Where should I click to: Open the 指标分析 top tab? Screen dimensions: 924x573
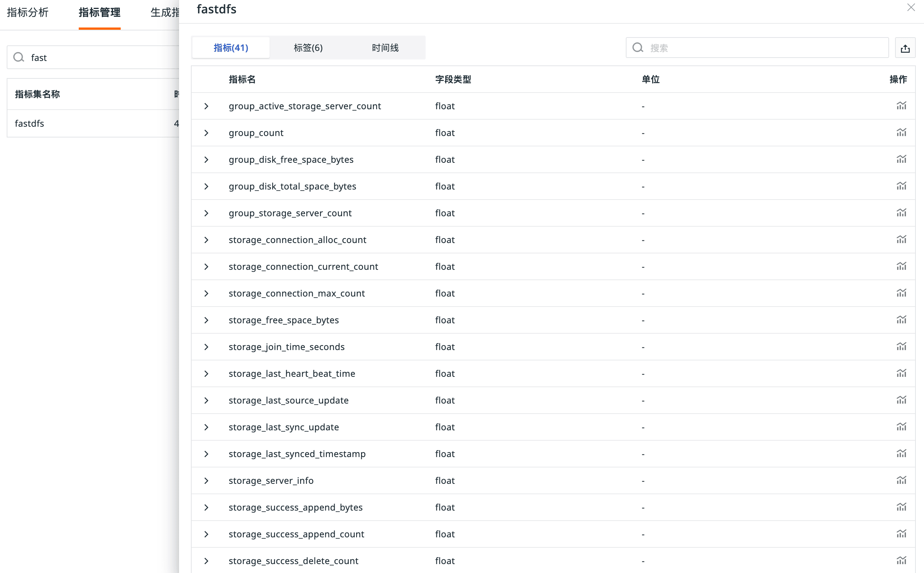coord(27,13)
